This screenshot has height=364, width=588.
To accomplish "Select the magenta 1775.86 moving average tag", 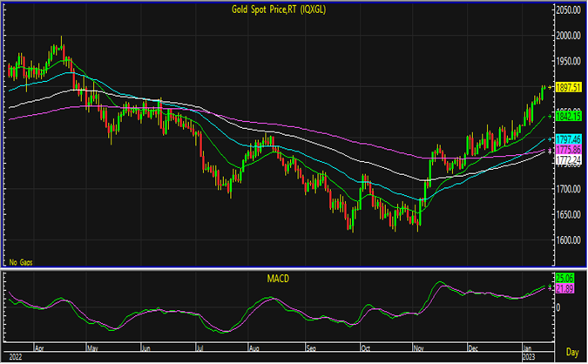I will 567,150.
